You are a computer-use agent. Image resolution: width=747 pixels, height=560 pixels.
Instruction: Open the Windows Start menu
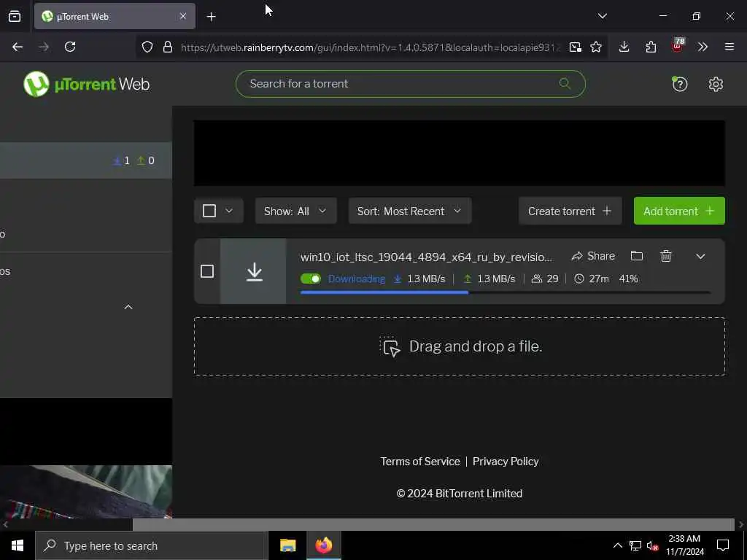18,545
